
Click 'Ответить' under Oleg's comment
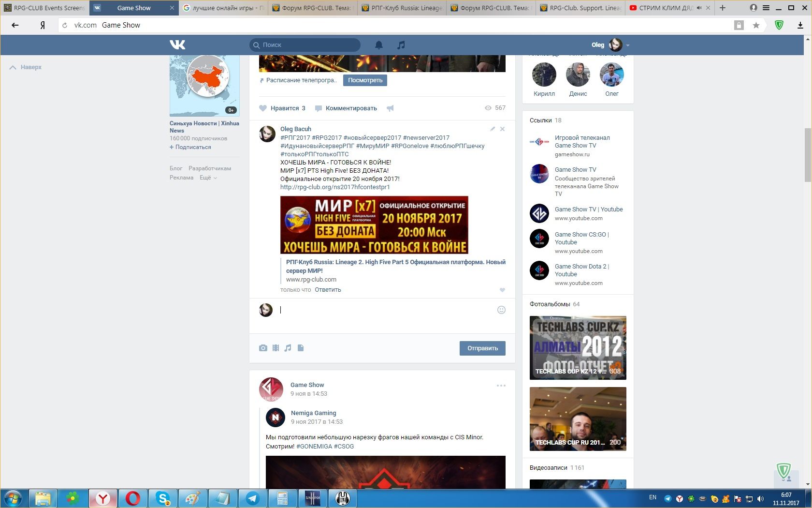[x=328, y=290]
